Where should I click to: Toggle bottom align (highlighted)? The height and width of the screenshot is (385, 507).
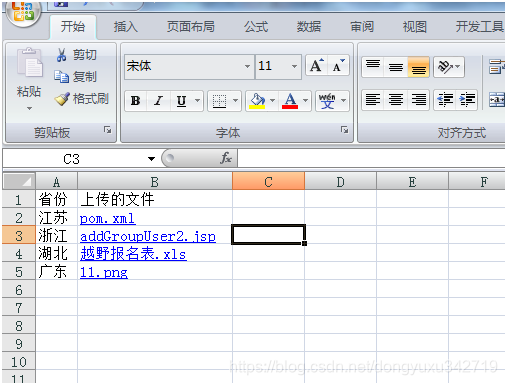click(418, 67)
